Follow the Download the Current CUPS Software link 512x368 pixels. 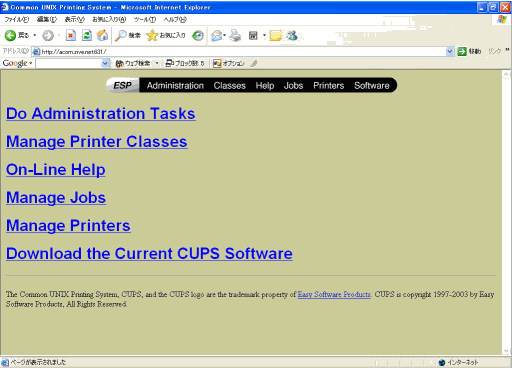click(x=149, y=254)
